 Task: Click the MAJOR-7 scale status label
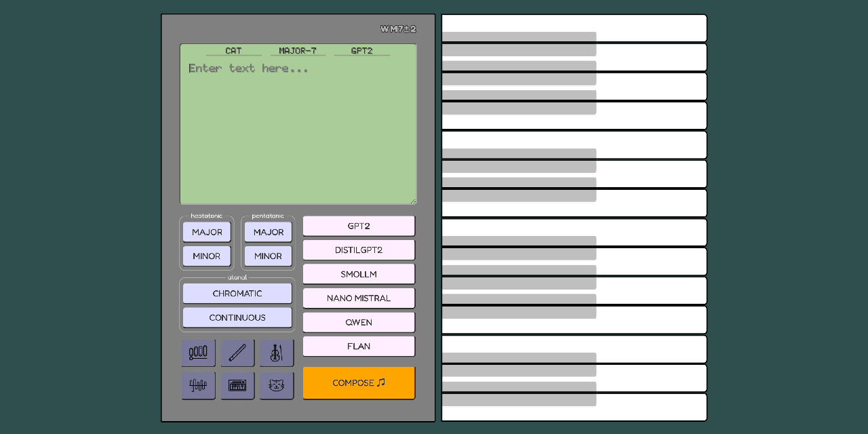[x=298, y=50]
